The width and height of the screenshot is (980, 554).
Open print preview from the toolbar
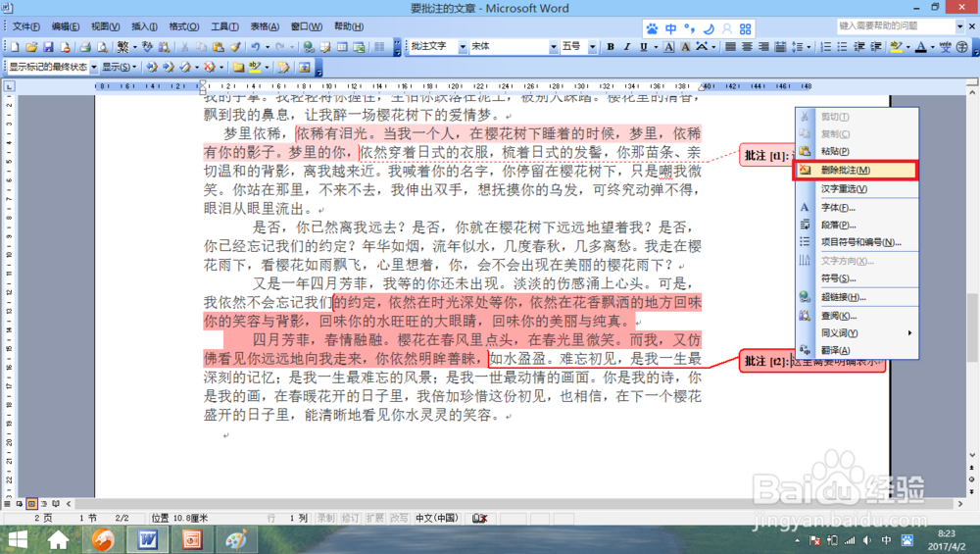[102, 47]
